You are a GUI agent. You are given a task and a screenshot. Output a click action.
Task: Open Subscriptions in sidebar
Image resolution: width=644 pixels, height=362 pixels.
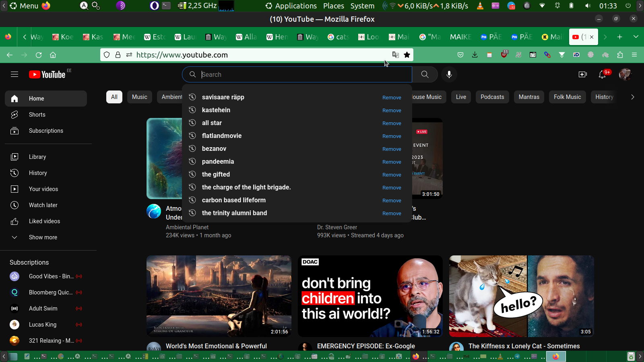pyautogui.click(x=46, y=131)
